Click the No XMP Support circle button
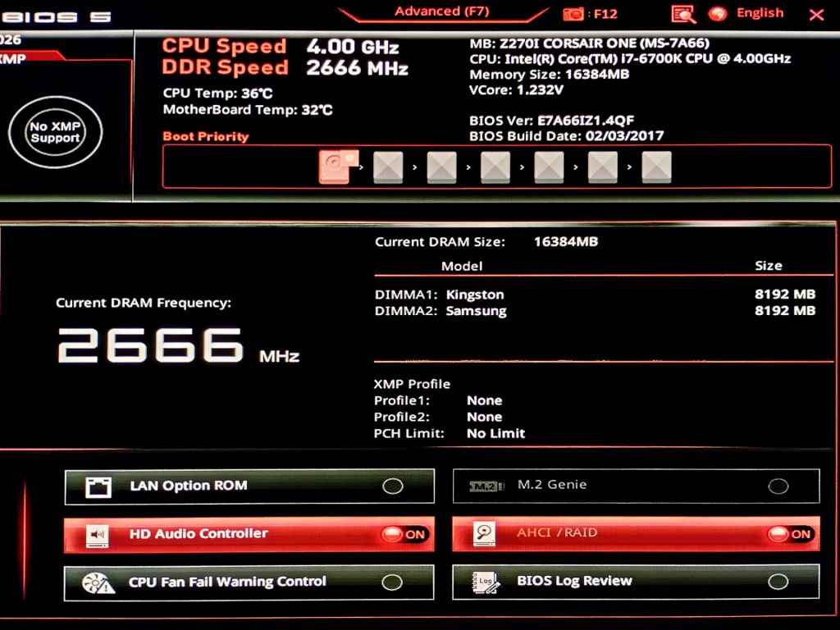Image resolution: width=840 pixels, height=630 pixels. tap(55, 132)
